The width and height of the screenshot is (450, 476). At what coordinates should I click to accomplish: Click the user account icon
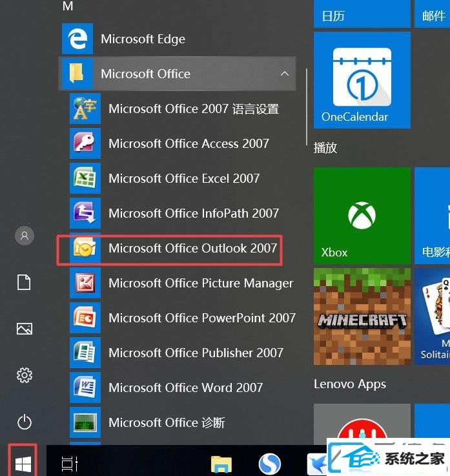(25, 236)
